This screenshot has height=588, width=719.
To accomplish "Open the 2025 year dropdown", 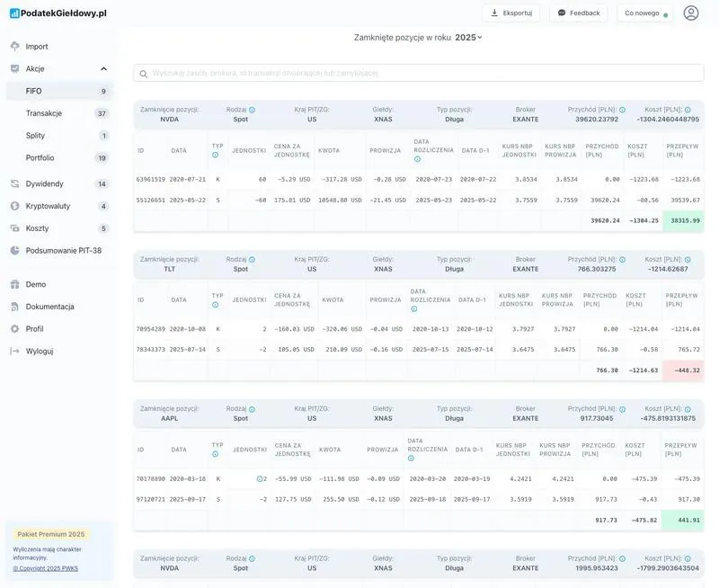I will click(x=468, y=37).
